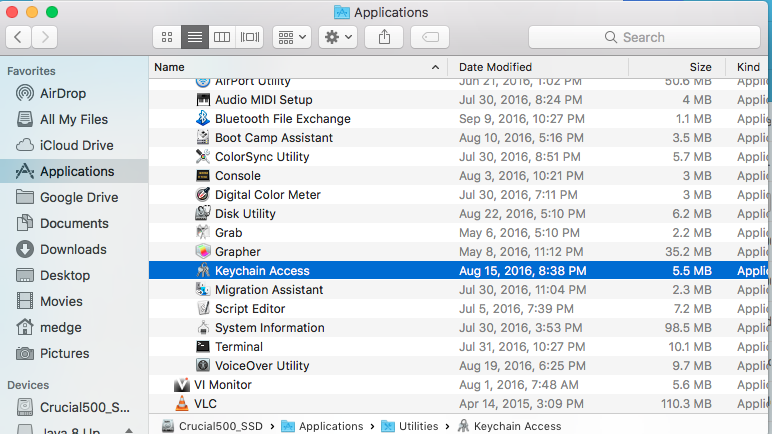Select the System Information icon
The image size is (772, 434).
pyautogui.click(x=203, y=328)
